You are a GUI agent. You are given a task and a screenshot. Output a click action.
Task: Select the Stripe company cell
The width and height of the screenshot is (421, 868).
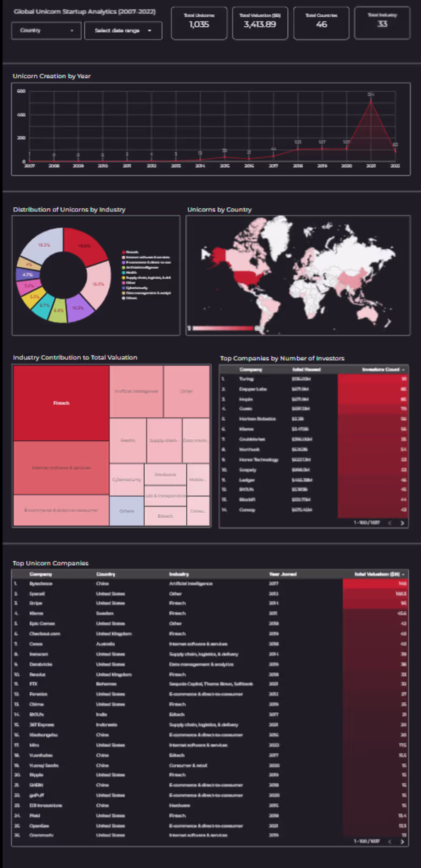pyautogui.click(x=36, y=603)
